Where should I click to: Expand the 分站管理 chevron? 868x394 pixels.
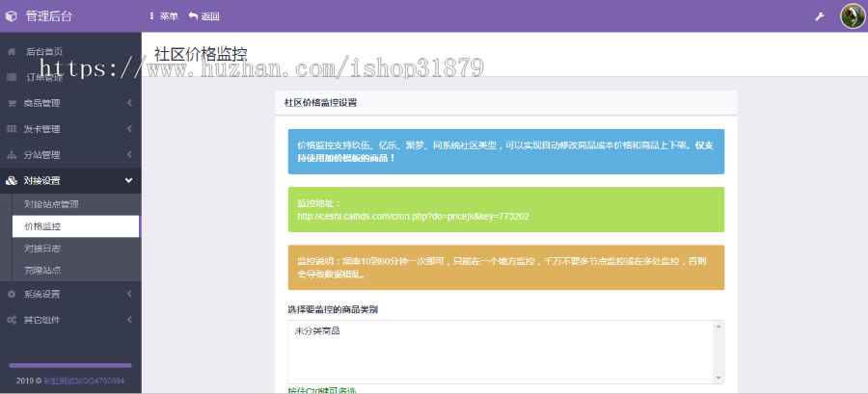tap(129, 155)
